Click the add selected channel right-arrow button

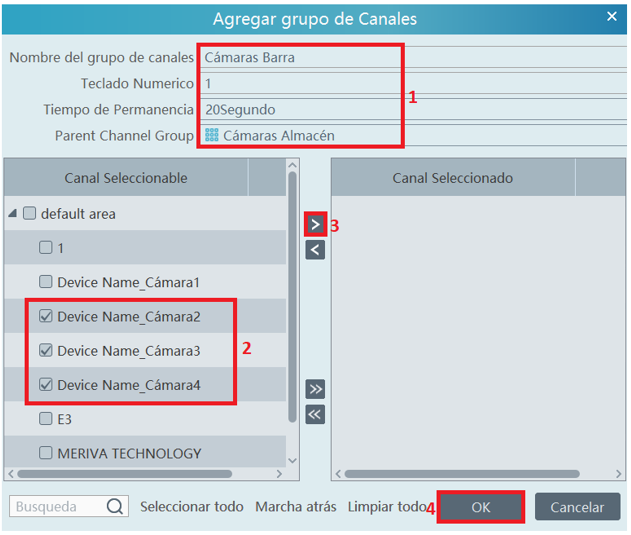point(316,225)
